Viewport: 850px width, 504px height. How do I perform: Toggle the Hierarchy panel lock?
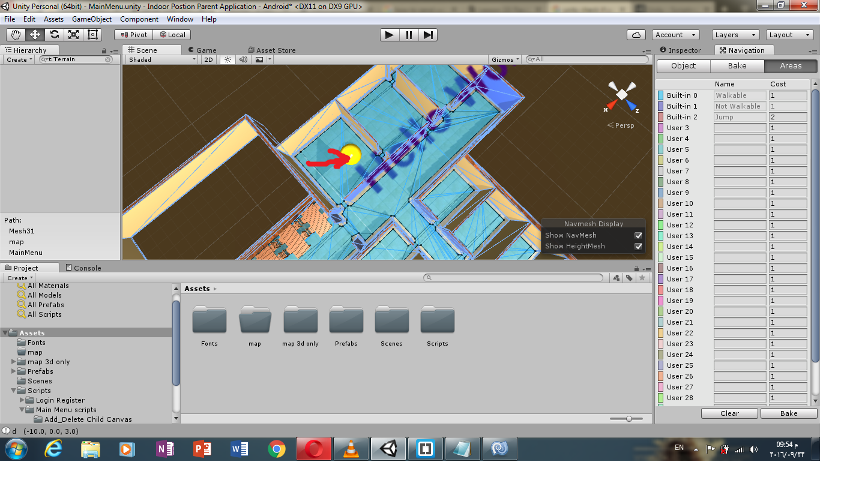click(104, 51)
